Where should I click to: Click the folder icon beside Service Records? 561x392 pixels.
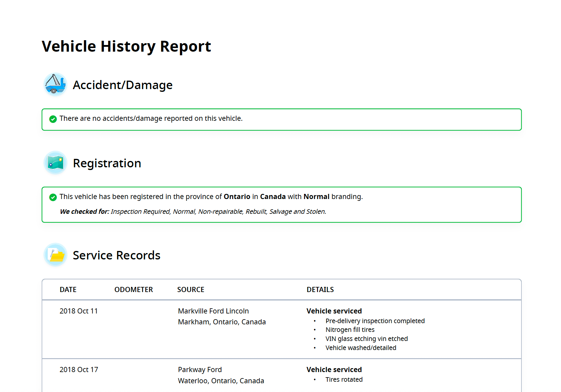tap(55, 255)
